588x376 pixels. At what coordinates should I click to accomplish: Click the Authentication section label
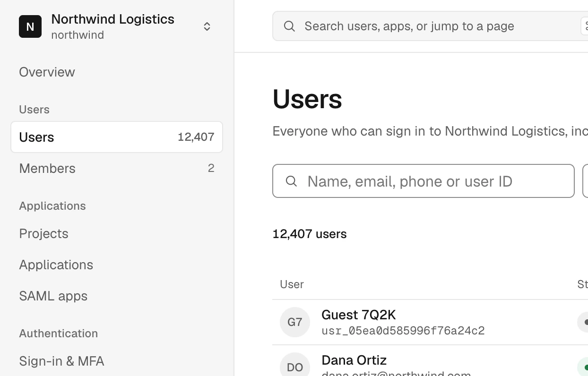click(x=59, y=333)
